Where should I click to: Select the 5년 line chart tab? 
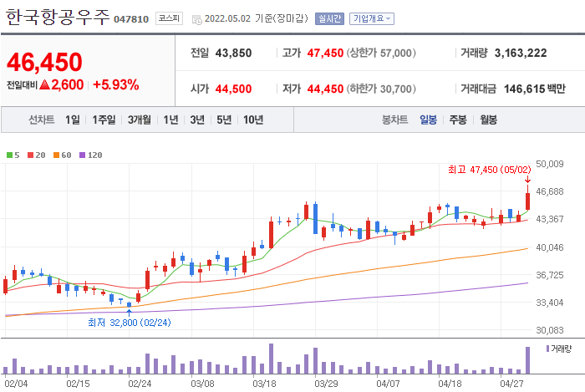[x=224, y=120]
